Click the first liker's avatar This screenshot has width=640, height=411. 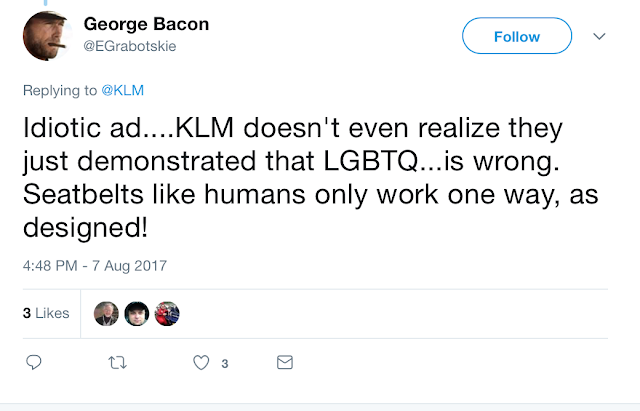[x=105, y=313]
